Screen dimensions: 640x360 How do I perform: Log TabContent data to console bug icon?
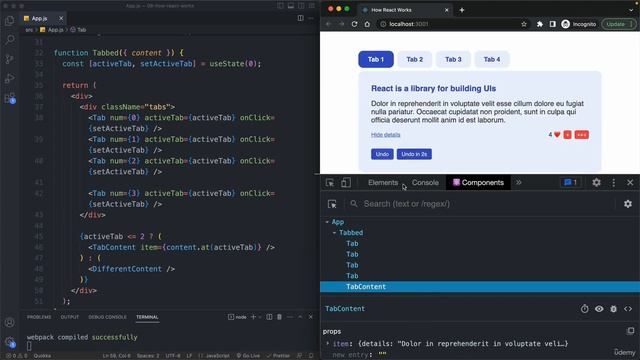click(613, 309)
